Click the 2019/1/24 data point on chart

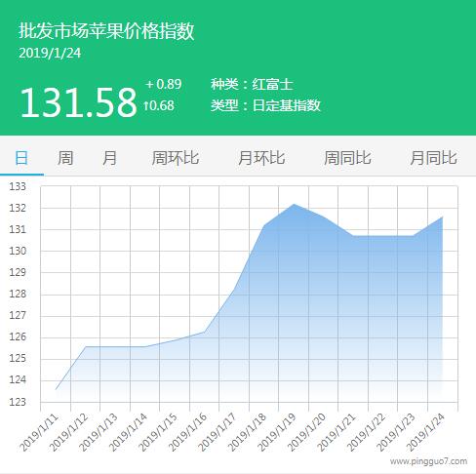pyautogui.click(x=443, y=217)
